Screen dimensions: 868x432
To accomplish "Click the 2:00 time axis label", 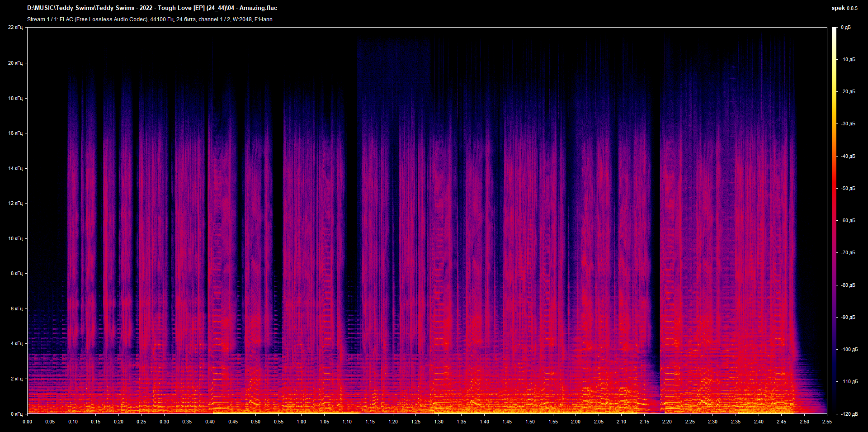I will click(576, 422).
